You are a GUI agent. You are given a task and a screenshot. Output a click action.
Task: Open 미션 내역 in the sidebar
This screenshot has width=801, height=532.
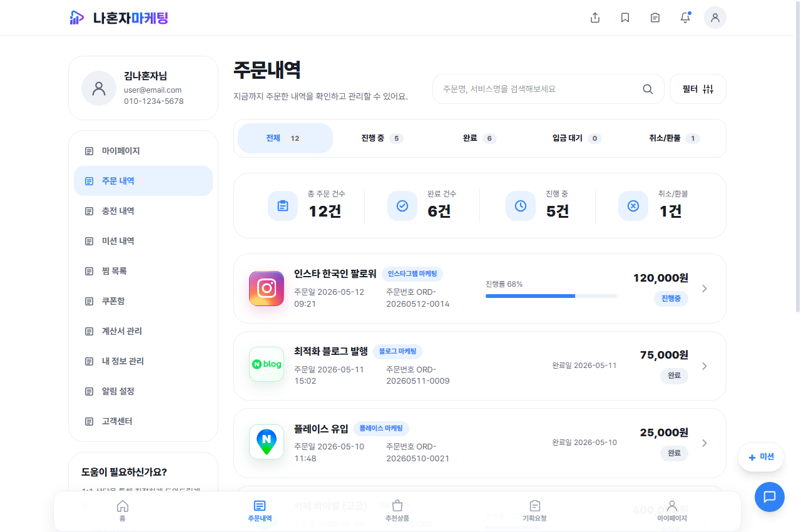(143, 241)
